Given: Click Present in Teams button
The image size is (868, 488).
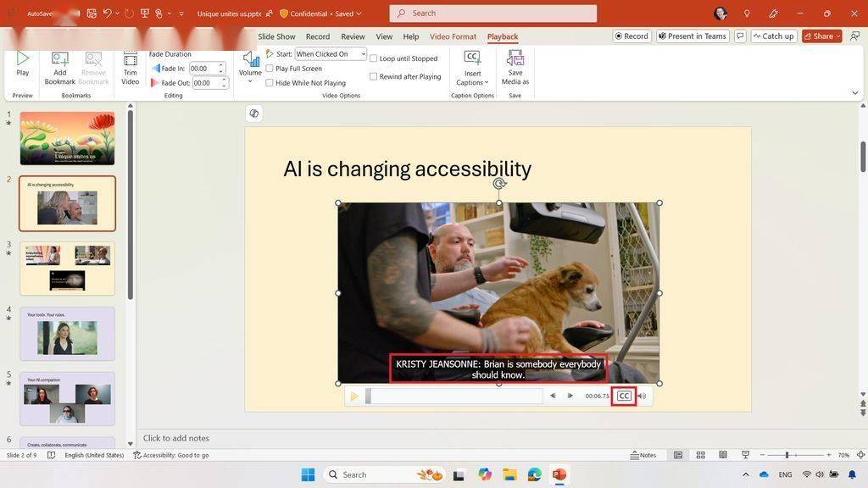Looking at the screenshot, I should (693, 36).
